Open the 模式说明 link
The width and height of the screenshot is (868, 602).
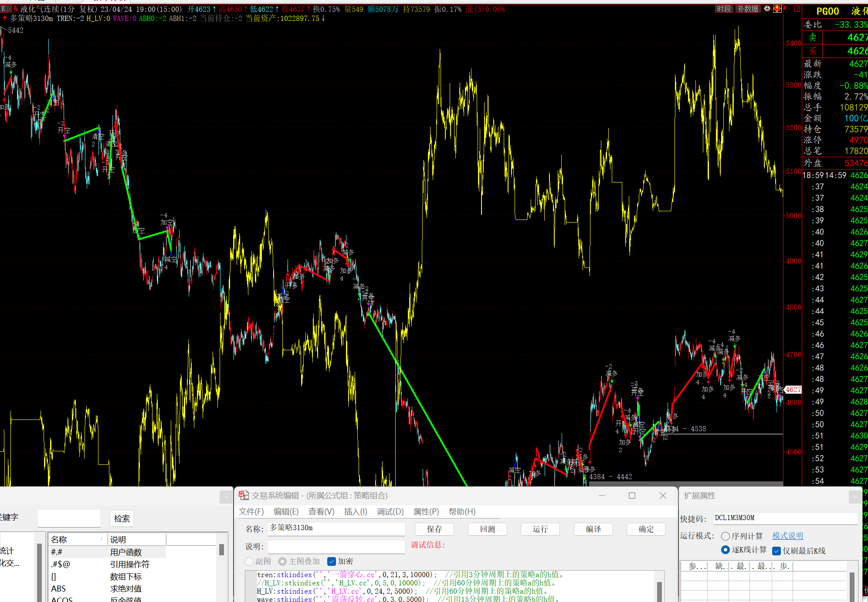(x=787, y=536)
